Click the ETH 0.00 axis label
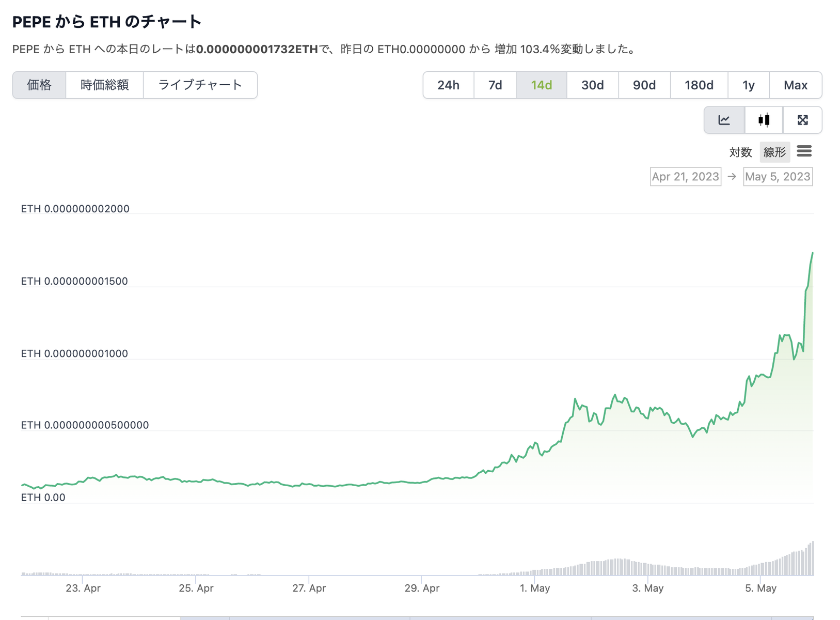The height and width of the screenshot is (620, 840). click(x=43, y=498)
